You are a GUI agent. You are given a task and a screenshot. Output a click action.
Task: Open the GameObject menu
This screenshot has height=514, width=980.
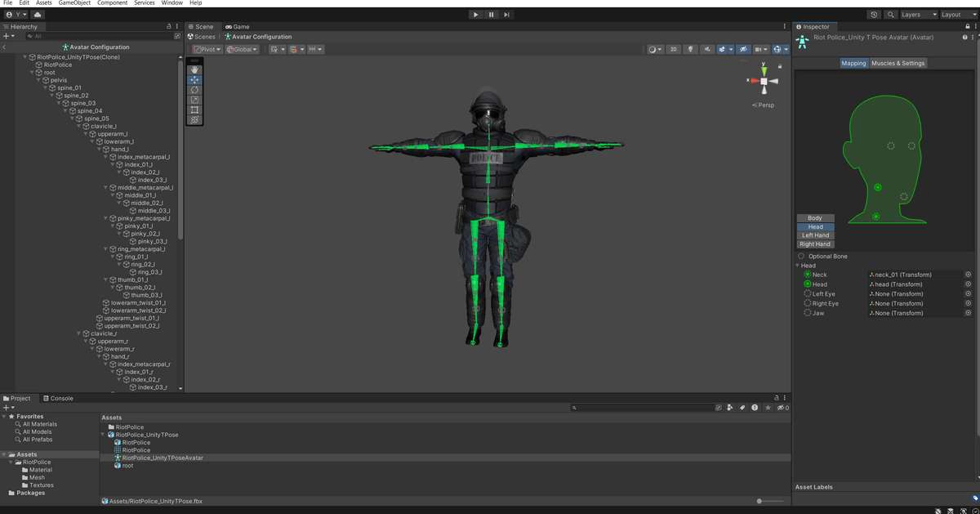tap(74, 3)
